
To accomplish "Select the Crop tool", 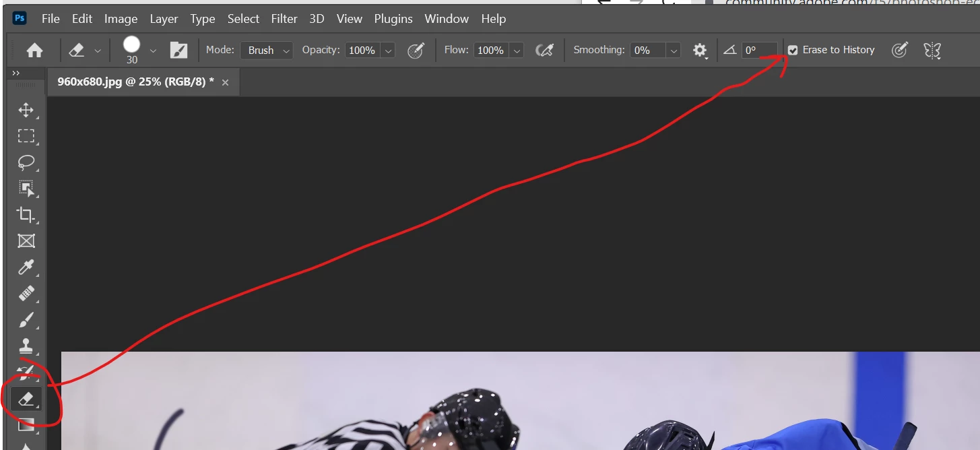I will [x=26, y=215].
